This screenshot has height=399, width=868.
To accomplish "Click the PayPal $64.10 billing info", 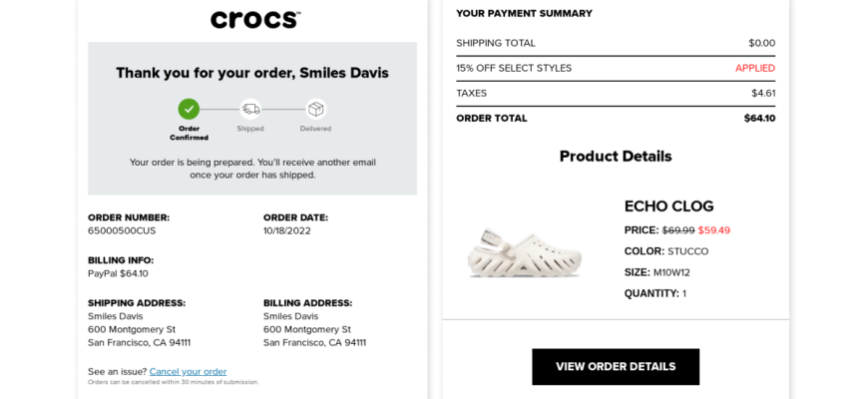I will point(118,273).
